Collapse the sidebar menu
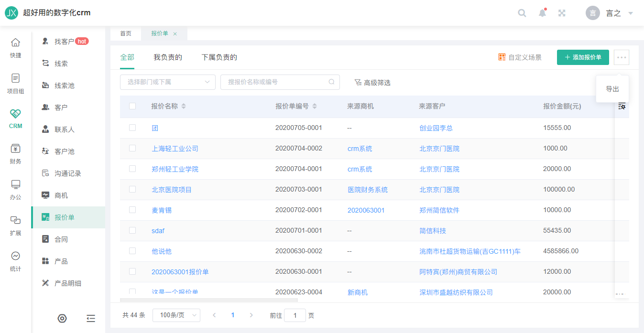This screenshot has height=333, width=644. pyautogui.click(x=91, y=318)
